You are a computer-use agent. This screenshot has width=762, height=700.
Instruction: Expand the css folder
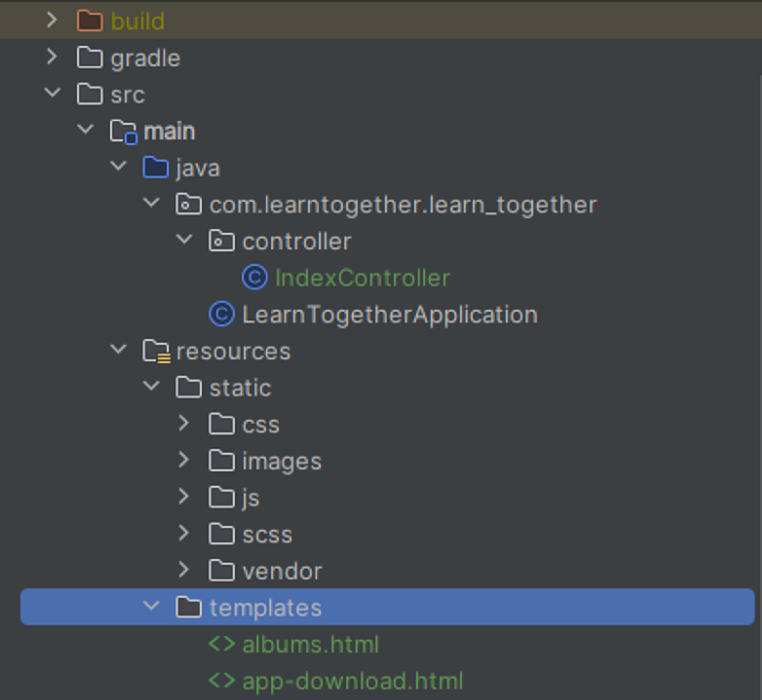(x=184, y=423)
